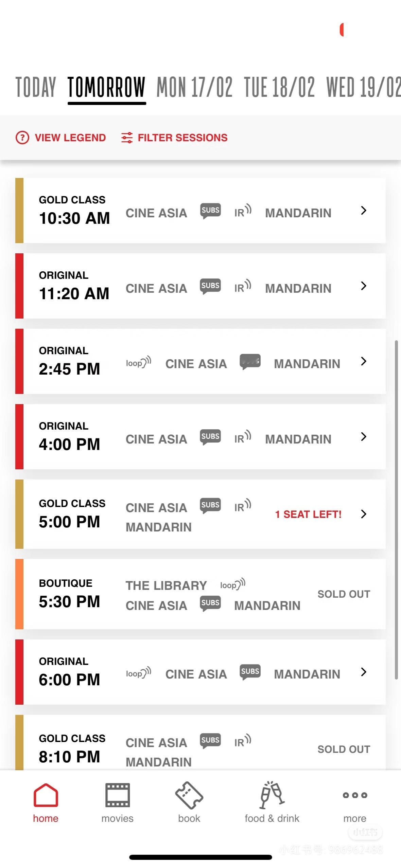
Task: Click the VIEW LEGEND link
Action: point(70,138)
